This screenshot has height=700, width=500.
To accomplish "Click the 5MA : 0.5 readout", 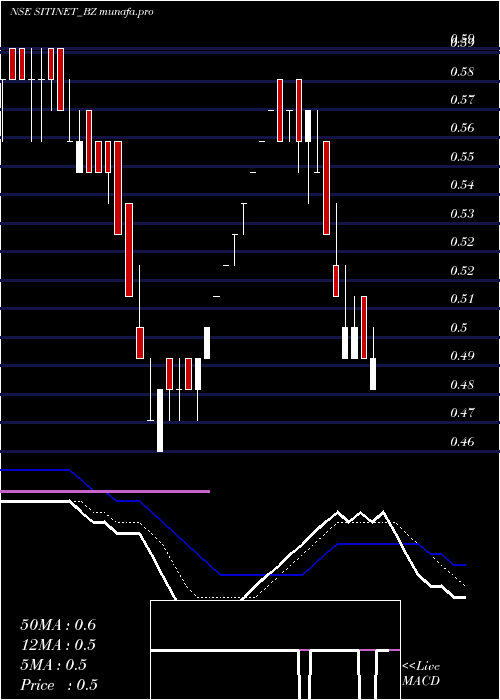I will [54, 665].
